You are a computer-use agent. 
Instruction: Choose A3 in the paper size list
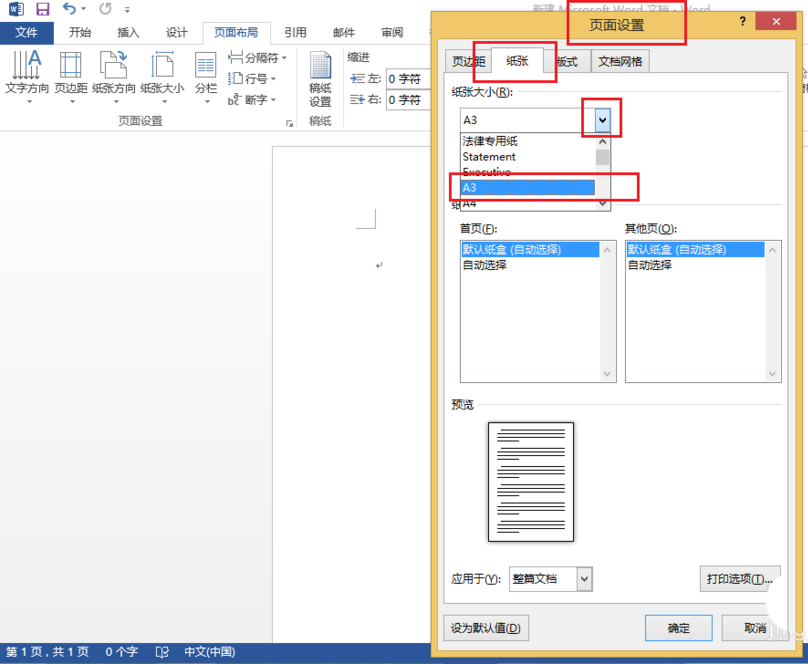point(528,188)
